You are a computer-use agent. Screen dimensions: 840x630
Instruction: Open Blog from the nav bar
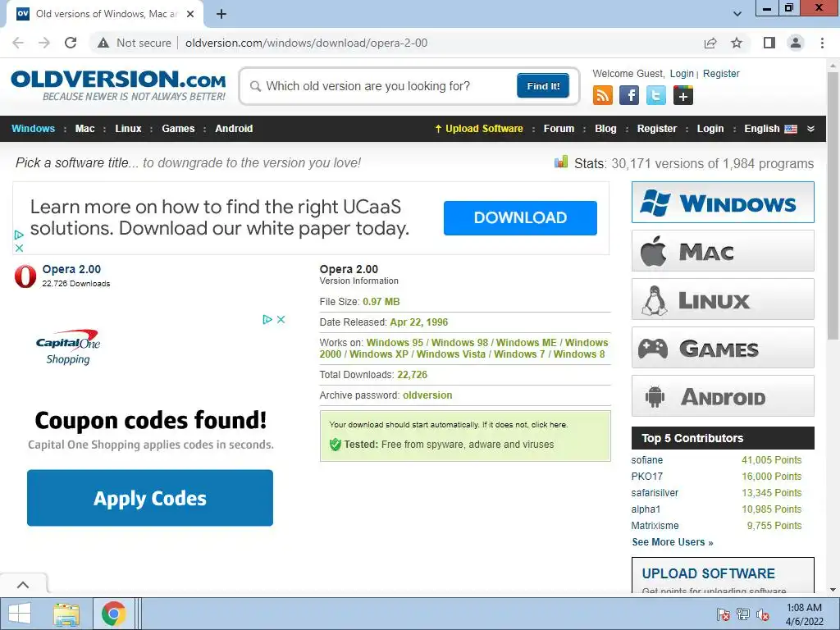606,129
